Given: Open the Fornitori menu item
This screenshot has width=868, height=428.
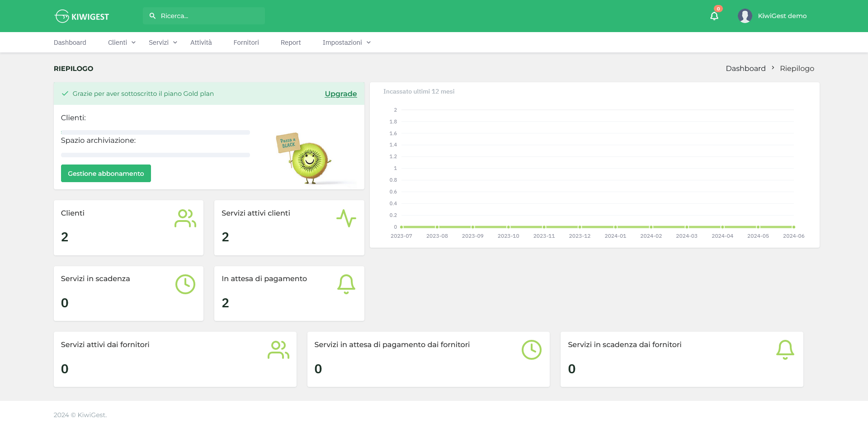Looking at the screenshot, I should (x=246, y=42).
